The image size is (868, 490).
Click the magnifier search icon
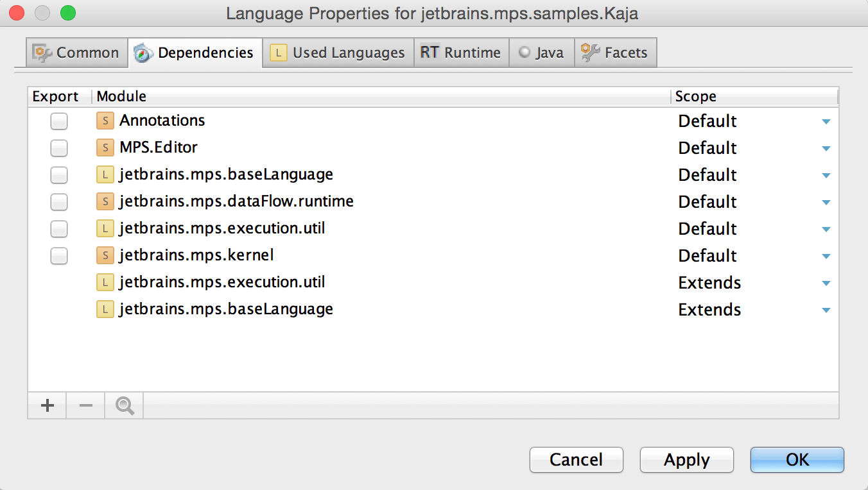pos(123,405)
